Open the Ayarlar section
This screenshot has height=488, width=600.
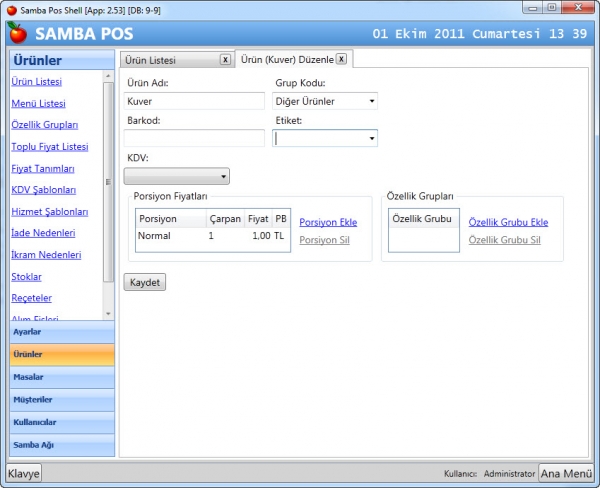tap(62, 332)
